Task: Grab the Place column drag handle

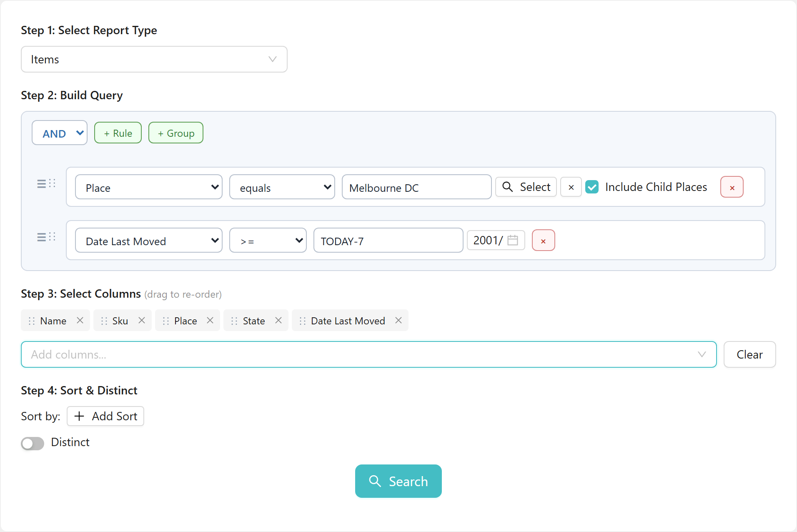Action: point(166,321)
